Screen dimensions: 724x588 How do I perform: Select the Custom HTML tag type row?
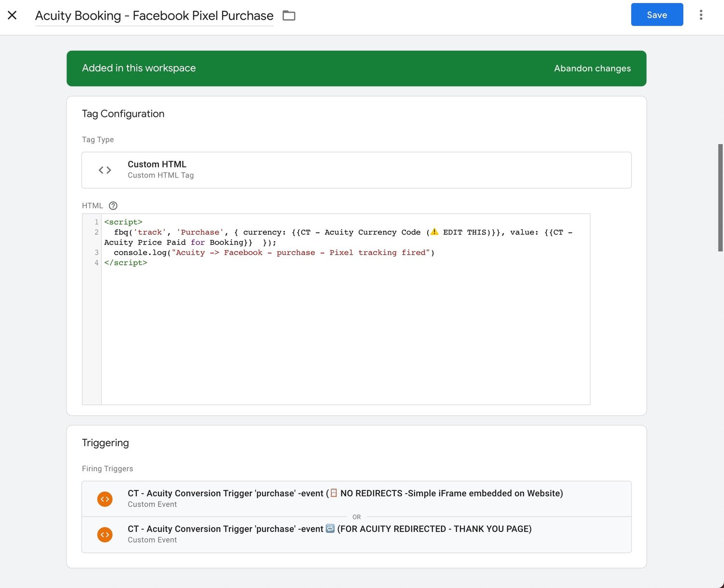[x=356, y=170]
